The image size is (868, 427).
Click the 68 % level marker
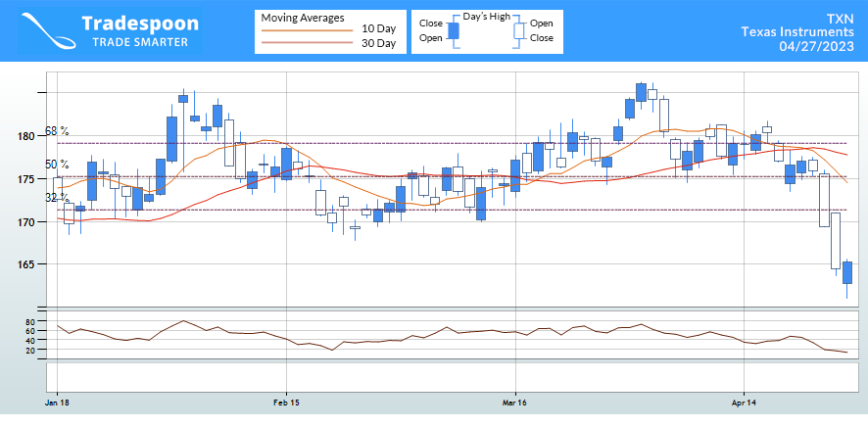[x=57, y=131]
